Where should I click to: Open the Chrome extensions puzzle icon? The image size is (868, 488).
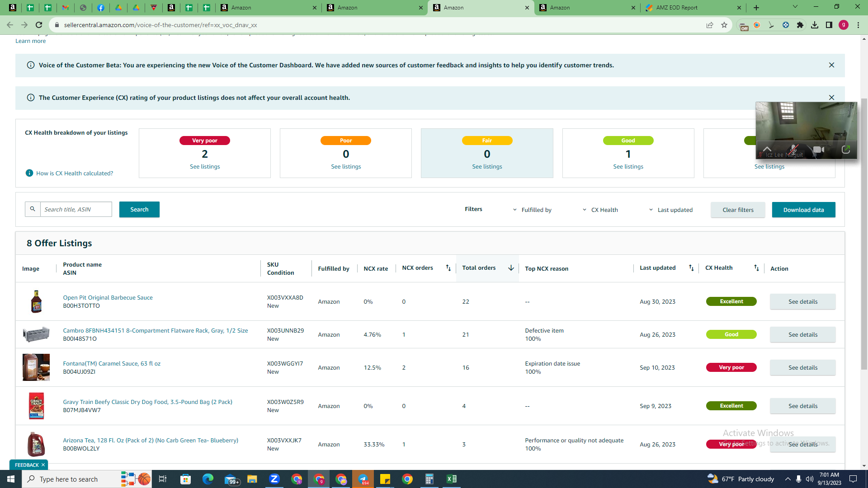click(800, 25)
